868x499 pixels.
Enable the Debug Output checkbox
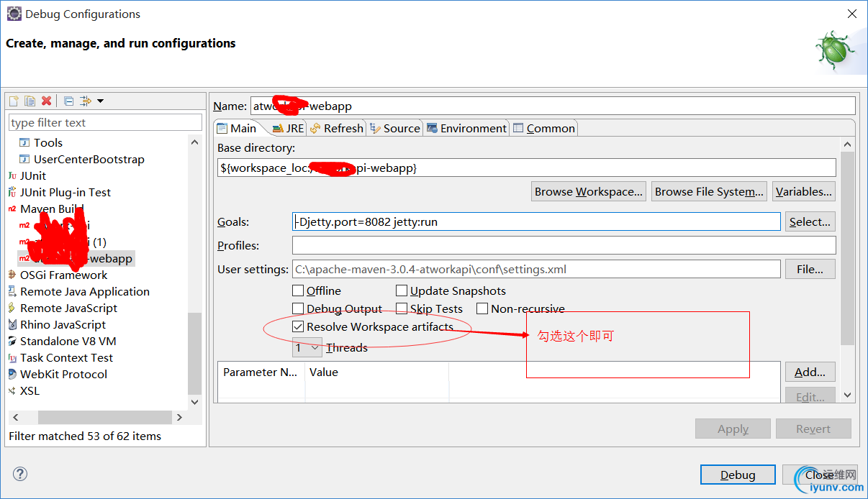coord(298,308)
